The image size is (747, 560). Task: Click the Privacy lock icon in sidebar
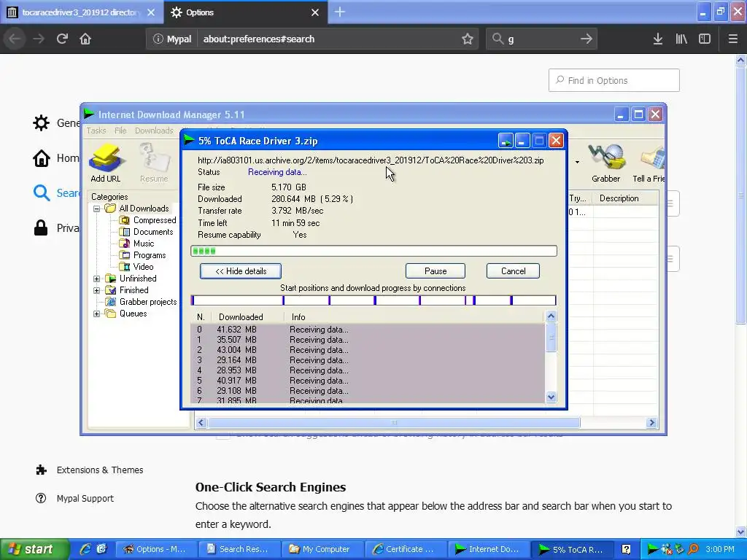point(41,227)
